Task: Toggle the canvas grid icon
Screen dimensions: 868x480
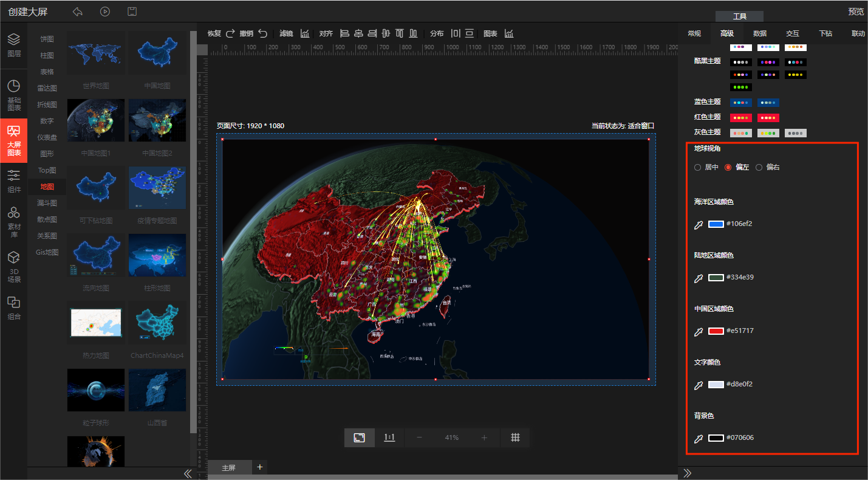Action: point(515,437)
